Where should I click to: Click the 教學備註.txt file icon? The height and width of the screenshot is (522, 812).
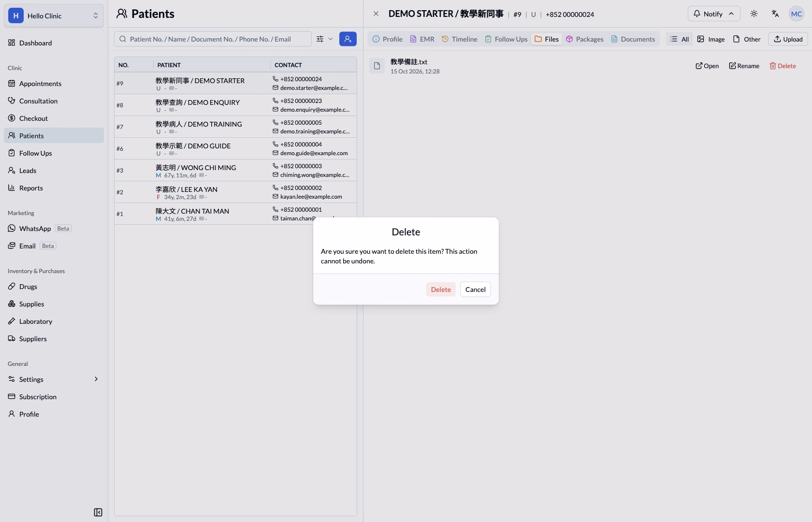[377, 66]
